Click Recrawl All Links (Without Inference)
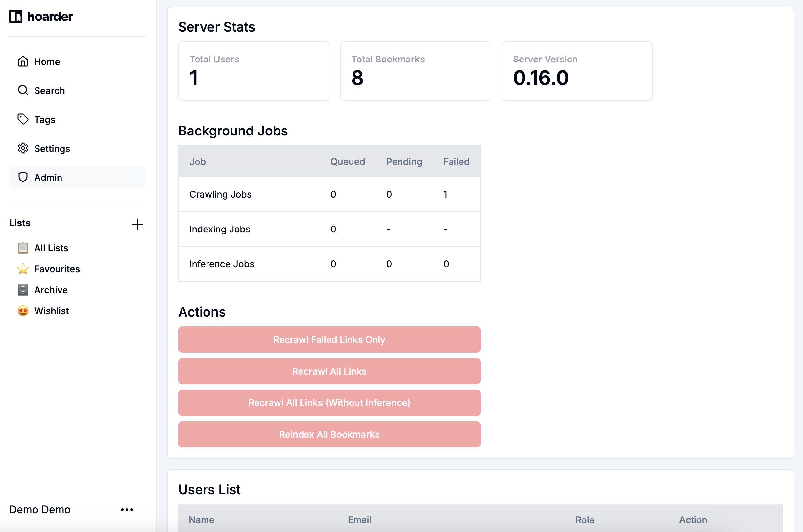 pyautogui.click(x=329, y=403)
